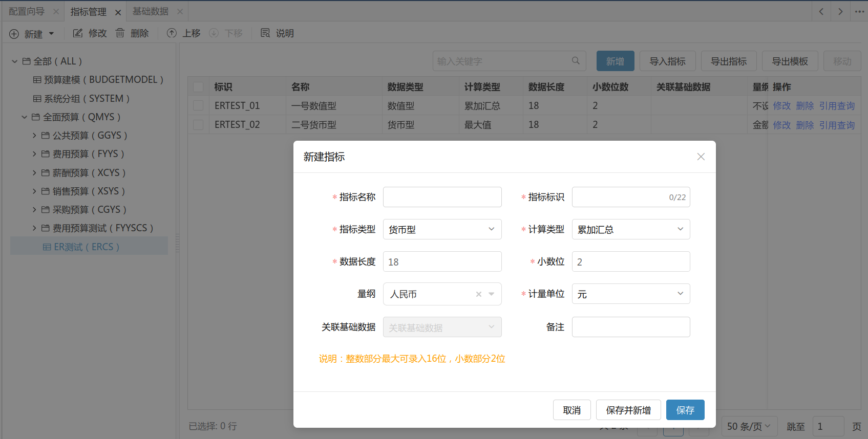This screenshot has width=868, height=439.
Task: Open the 计算类型 dropdown showing 累加汇总
Action: tap(630, 229)
